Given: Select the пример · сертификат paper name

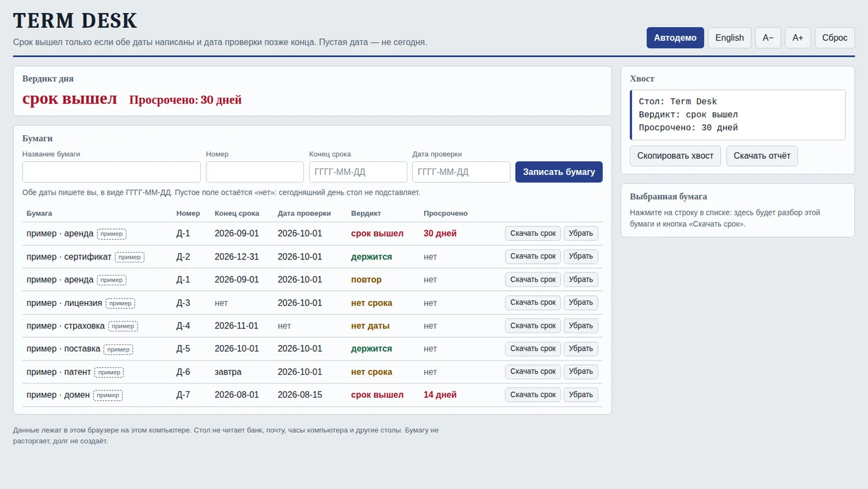Looking at the screenshot, I should tap(69, 257).
